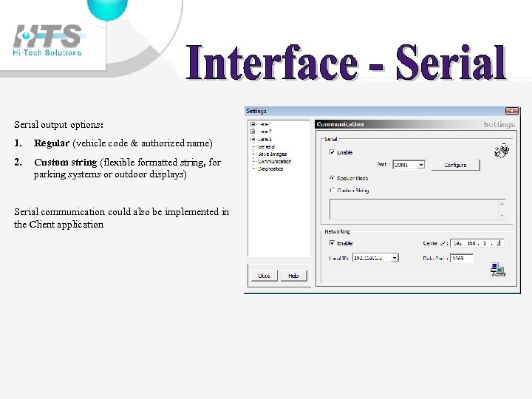The width and height of the screenshot is (532, 399).
Task: Expand the Lane 2 tree node
Action: [253, 132]
